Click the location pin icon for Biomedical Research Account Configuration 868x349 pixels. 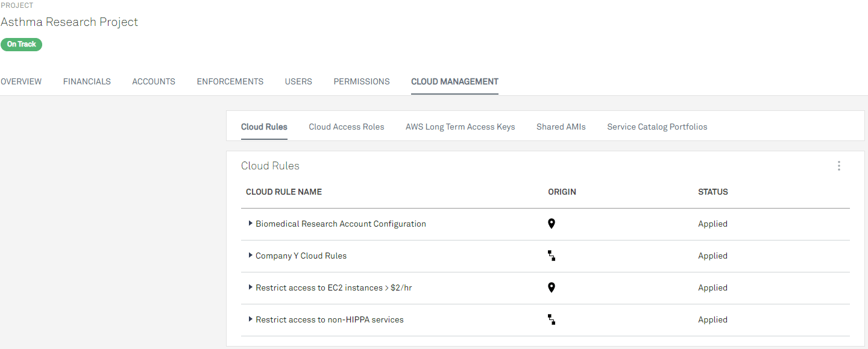551,224
